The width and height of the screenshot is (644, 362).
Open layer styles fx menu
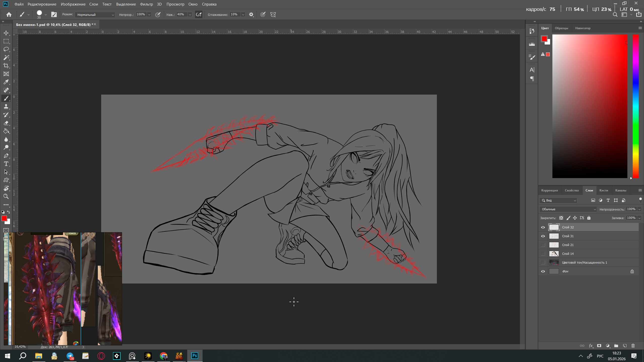click(x=591, y=346)
